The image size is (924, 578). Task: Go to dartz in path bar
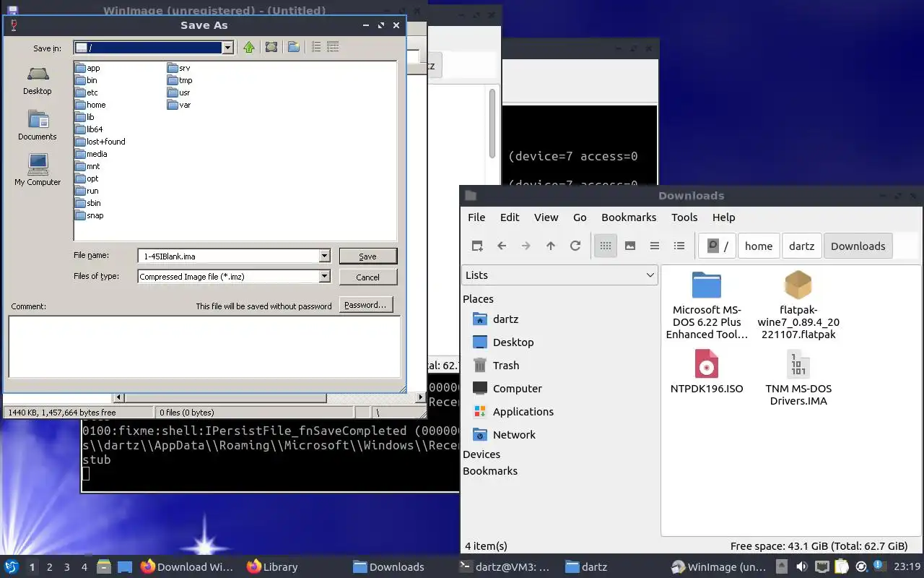tap(801, 246)
